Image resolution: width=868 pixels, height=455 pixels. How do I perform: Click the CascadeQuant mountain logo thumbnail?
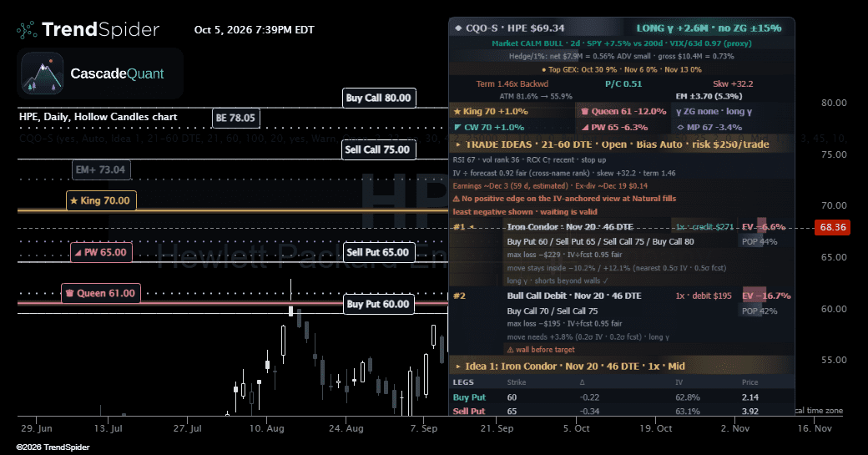point(42,73)
